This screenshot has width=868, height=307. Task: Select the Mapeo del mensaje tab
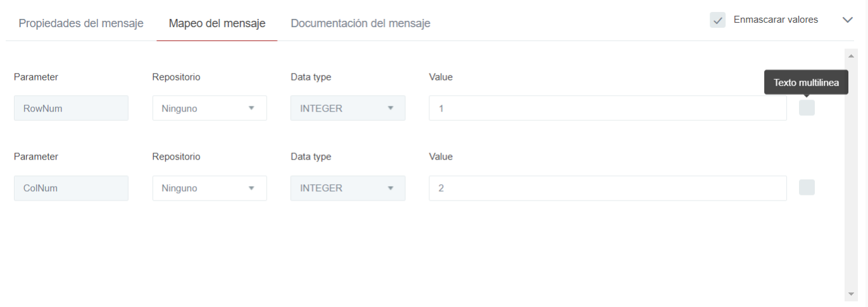click(x=217, y=23)
